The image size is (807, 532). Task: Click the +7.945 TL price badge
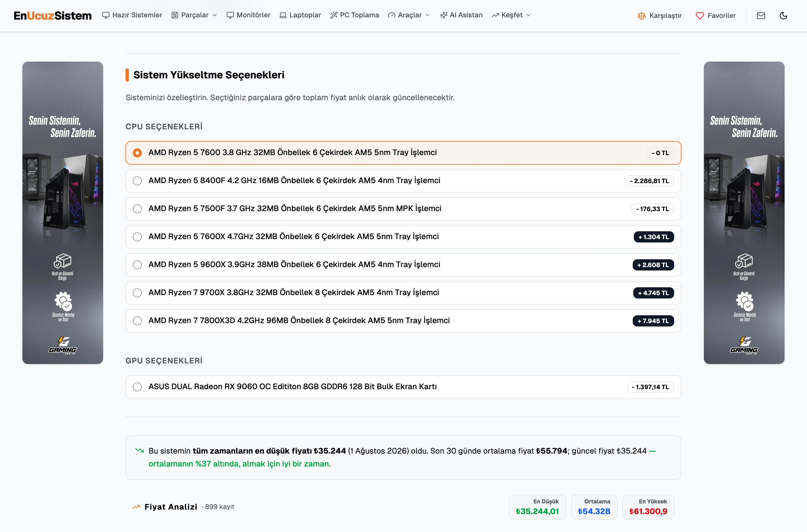[x=653, y=321]
